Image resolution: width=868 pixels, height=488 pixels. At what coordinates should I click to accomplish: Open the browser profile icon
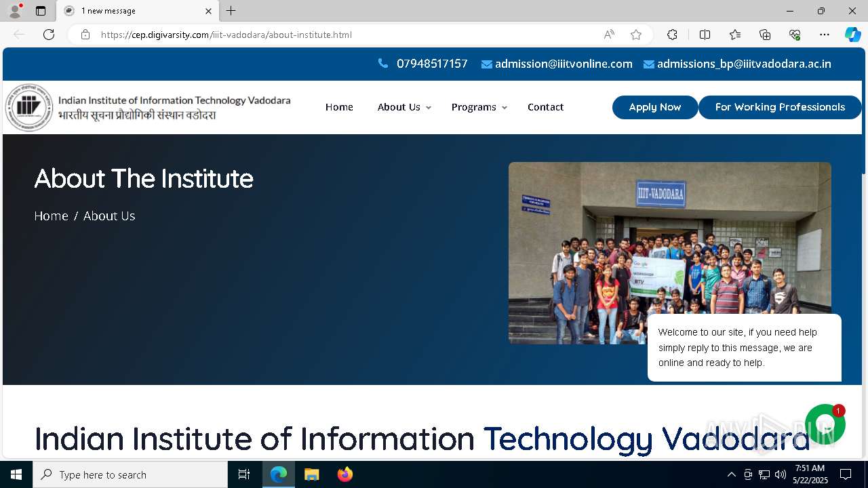coord(15,11)
